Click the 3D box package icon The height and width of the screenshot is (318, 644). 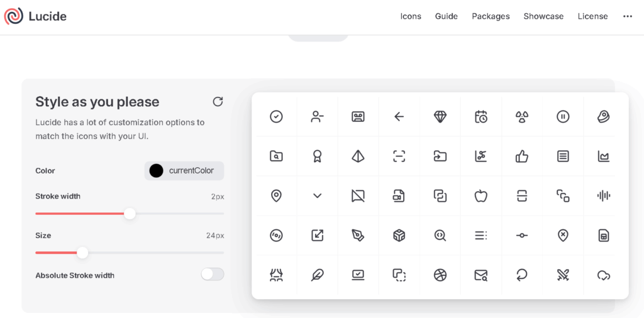tap(399, 236)
